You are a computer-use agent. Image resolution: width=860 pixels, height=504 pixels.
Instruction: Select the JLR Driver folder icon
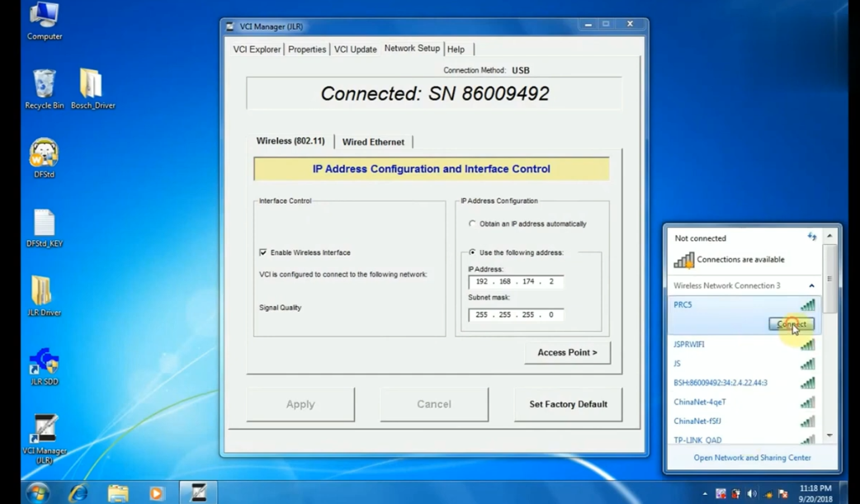point(45,297)
